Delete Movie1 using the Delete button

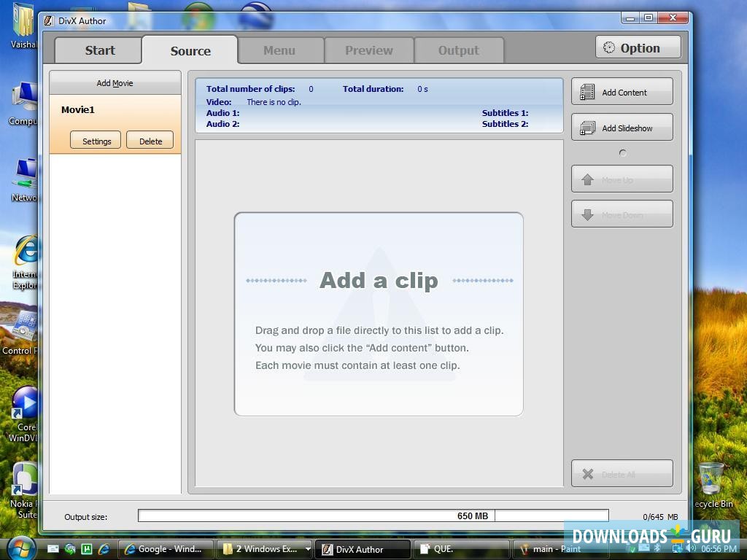[x=150, y=141]
